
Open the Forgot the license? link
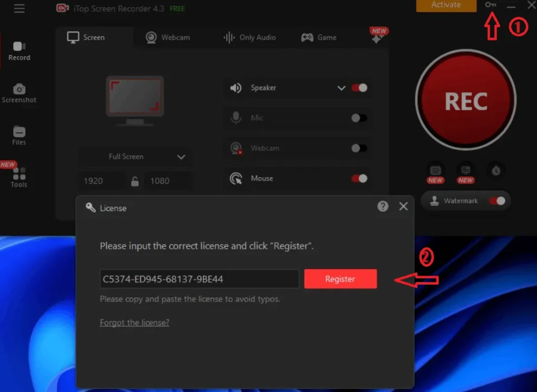tap(135, 322)
